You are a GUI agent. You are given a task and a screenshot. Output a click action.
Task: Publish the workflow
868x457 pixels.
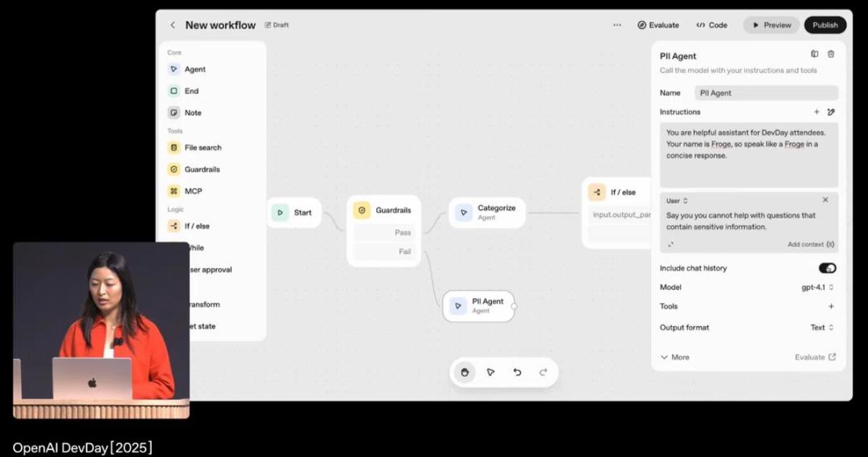825,25
